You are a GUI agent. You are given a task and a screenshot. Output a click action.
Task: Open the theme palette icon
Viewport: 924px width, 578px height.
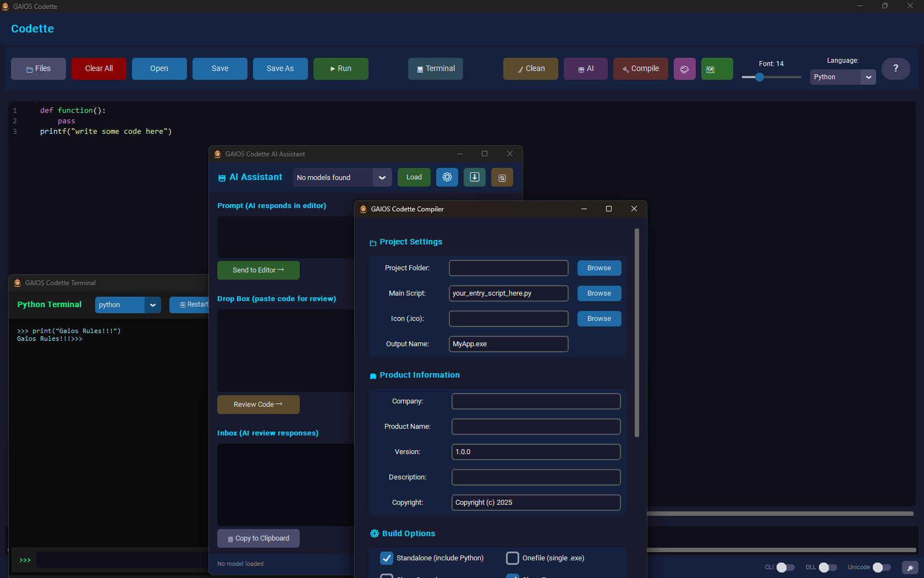pos(684,68)
